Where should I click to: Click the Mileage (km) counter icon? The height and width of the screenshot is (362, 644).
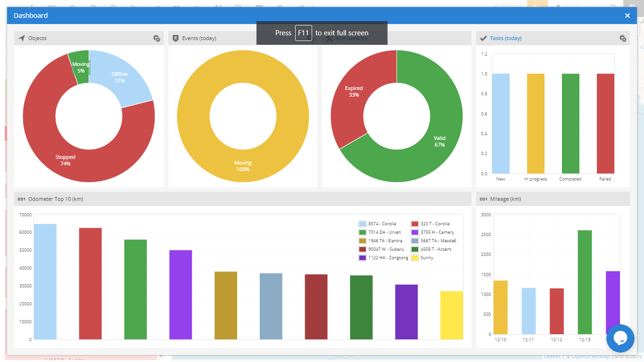click(483, 199)
